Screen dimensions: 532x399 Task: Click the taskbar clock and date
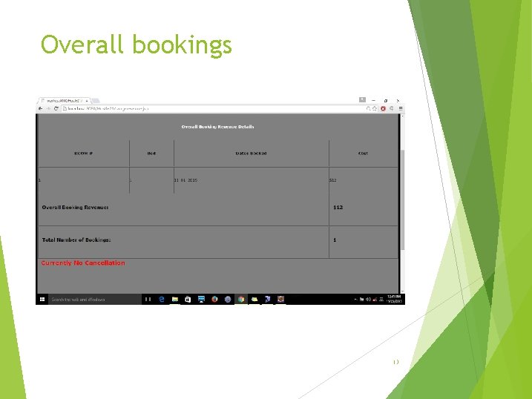[x=394, y=300]
